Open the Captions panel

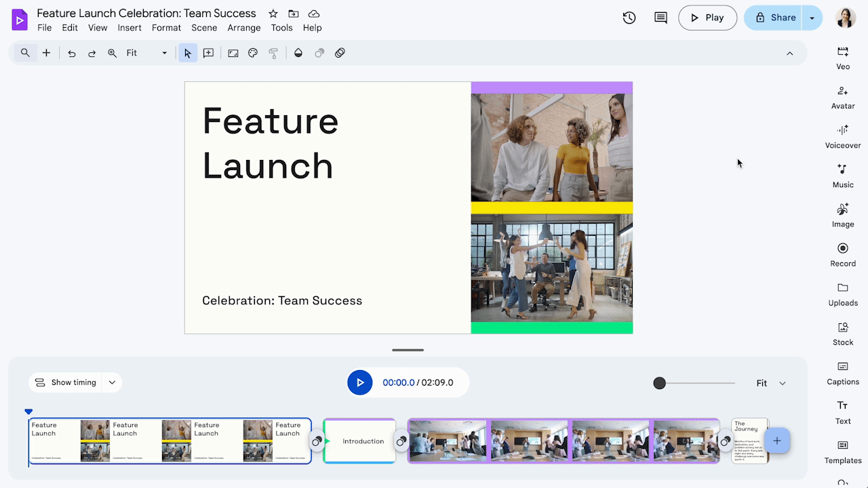pyautogui.click(x=842, y=373)
